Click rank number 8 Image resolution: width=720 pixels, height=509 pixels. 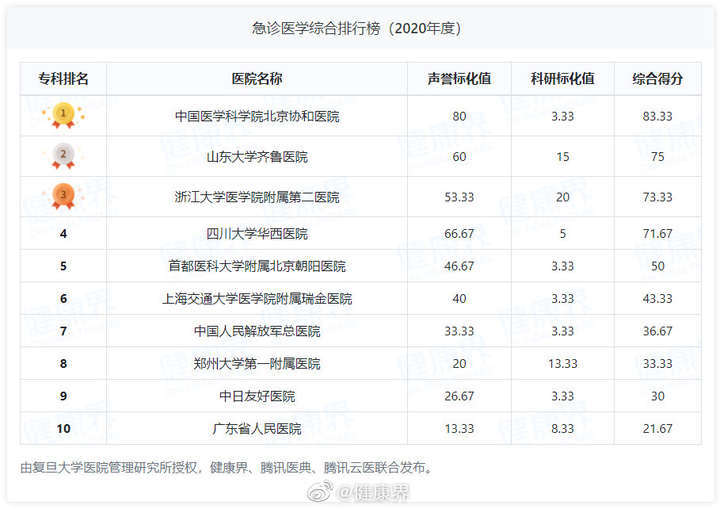pyautogui.click(x=63, y=364)
